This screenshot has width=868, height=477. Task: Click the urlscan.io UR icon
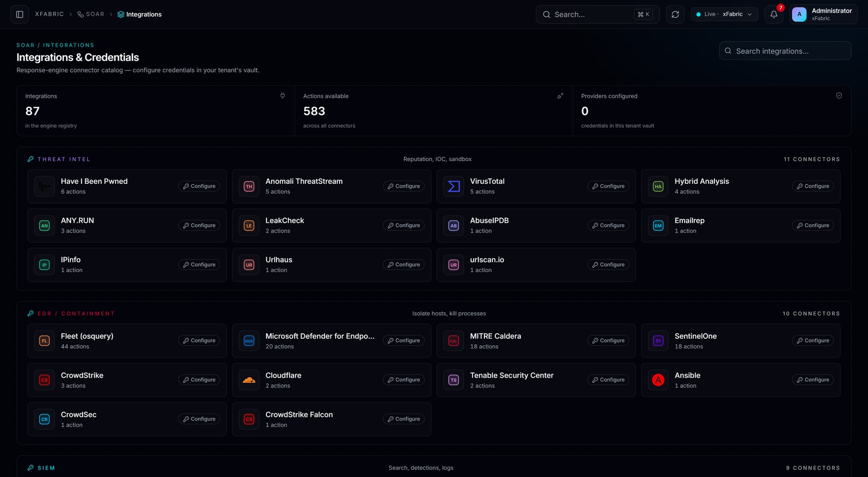(x=454, y=265)
